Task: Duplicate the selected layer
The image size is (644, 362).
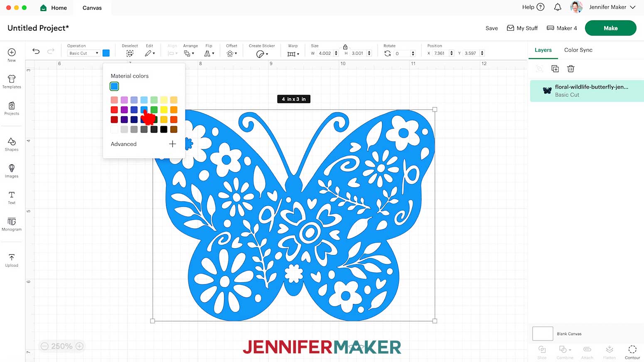Action: coord(555,69)
